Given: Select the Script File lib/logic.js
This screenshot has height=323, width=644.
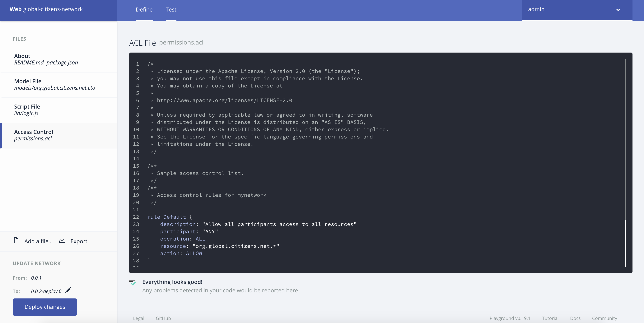Looking at the screenshot, I should pos(27,110).
